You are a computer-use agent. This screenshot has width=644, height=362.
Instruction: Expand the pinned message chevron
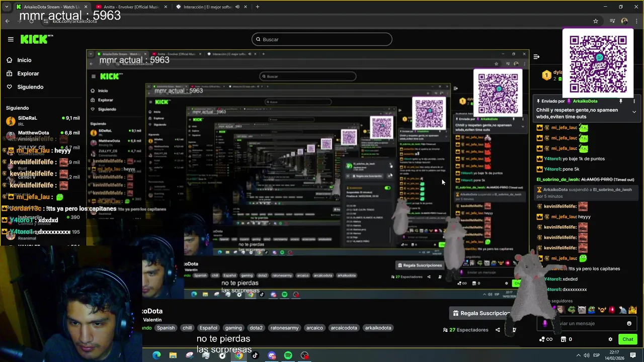pyautogui.click(x=634, y=112)
